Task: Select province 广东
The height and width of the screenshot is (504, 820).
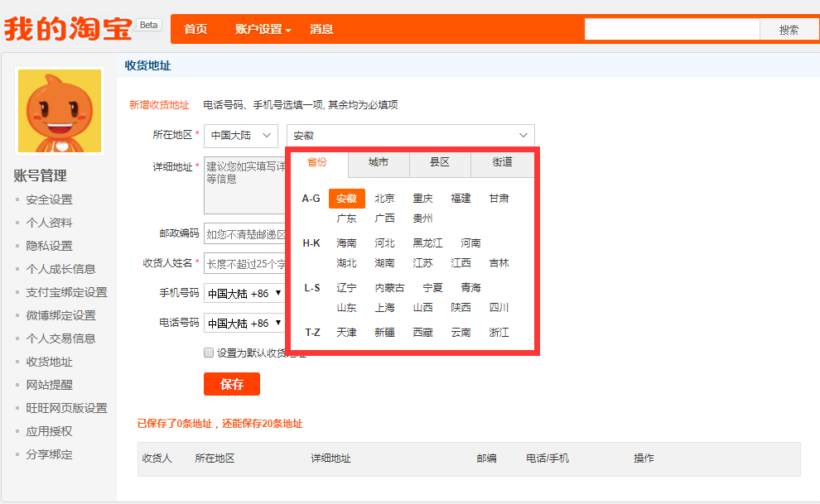Action: coord(347,218)
